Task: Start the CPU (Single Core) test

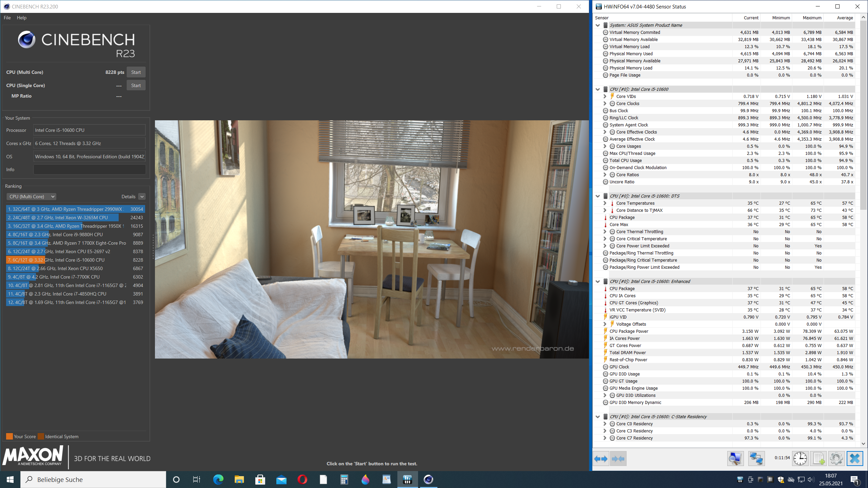Action: [136, 85]
